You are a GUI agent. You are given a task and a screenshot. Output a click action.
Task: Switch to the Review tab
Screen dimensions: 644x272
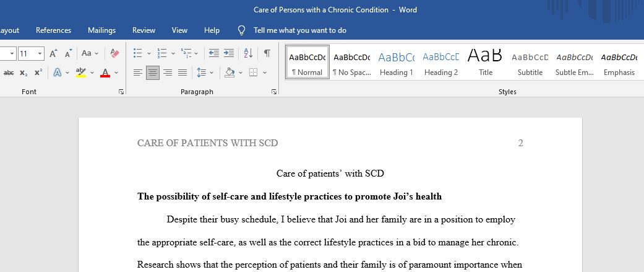pyautogui.click(x=144, y=30)
